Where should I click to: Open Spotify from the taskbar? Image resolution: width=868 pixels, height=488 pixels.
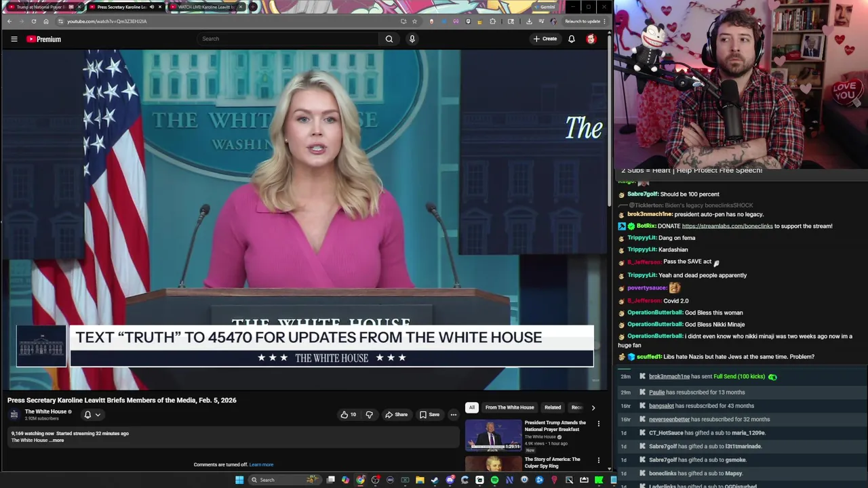494,480
